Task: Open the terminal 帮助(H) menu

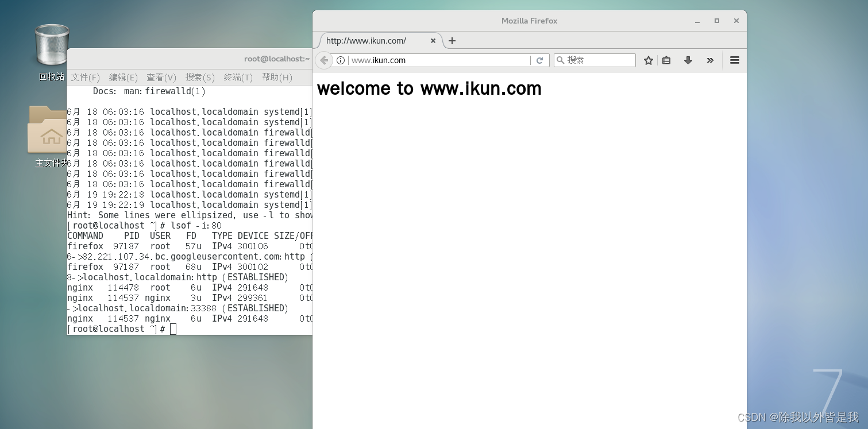Action: [x=277, y=77]
